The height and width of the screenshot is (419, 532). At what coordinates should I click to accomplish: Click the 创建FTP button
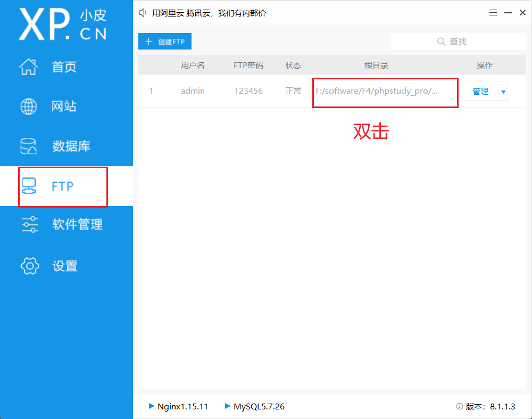[x=164, y=41]
